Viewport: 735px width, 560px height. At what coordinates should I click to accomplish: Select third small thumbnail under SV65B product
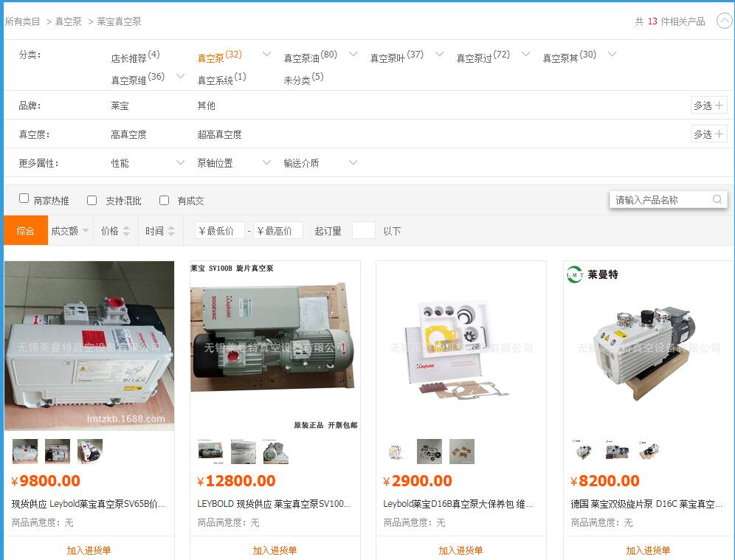90,452
